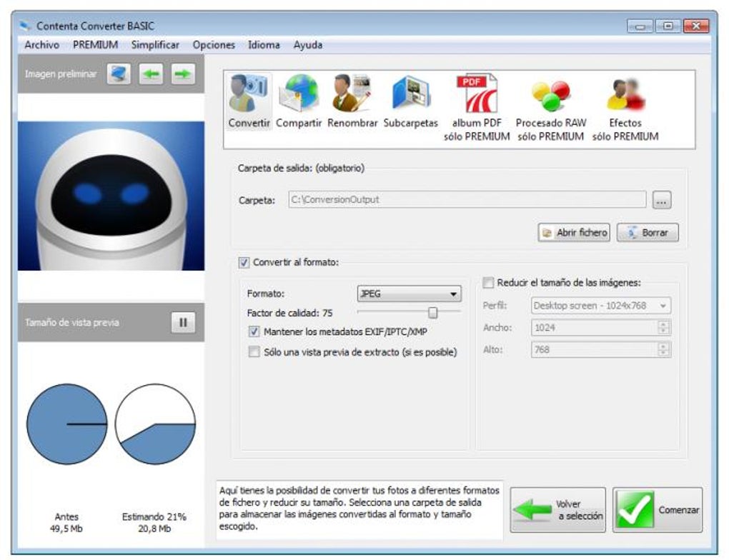This screenshot has width=729, height=560.
Task: Pause the Tamaño de vista previa estimation
Action: 183,322
